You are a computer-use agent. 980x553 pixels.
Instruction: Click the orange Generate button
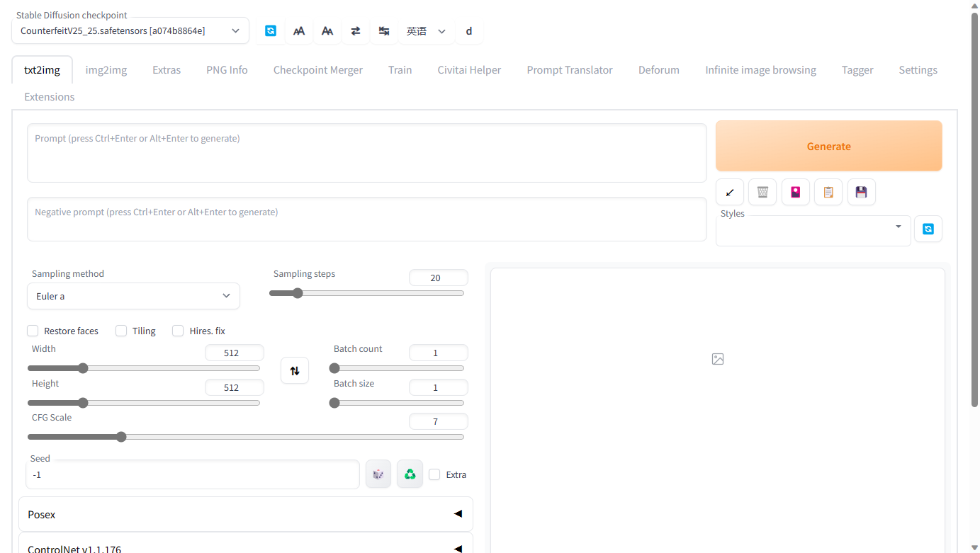829,146
